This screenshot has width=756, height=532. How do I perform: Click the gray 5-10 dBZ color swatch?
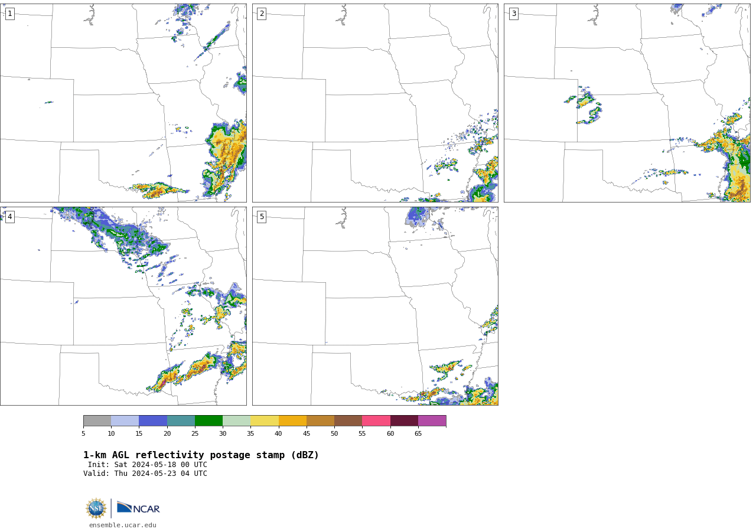[97, 421]
